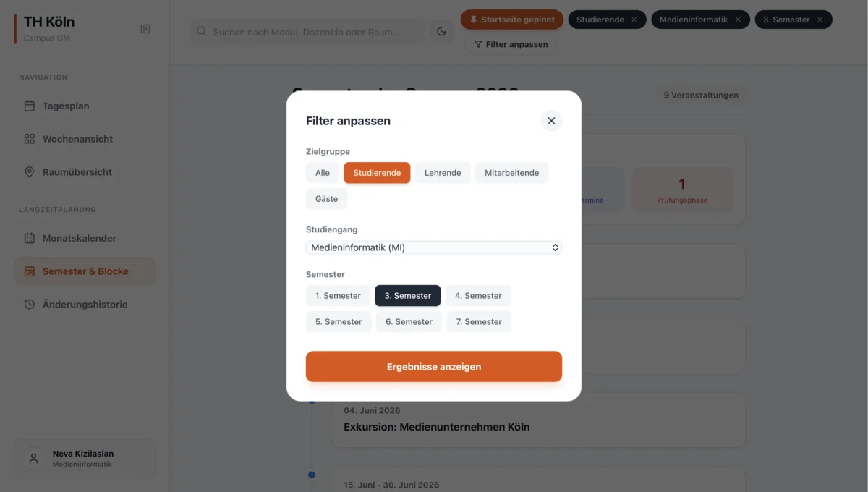868x492 pixels.
Task: Open Tagesplan from sidebar
Action: point(66,106)
